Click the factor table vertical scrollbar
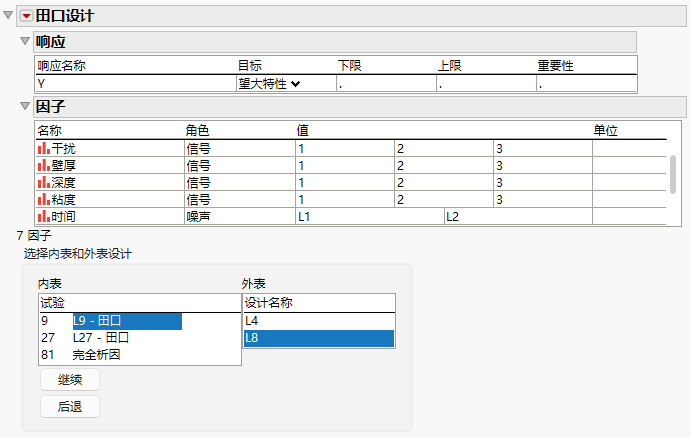Image resolution: width=691 pixels, height=438 pixels. point(673,174)
